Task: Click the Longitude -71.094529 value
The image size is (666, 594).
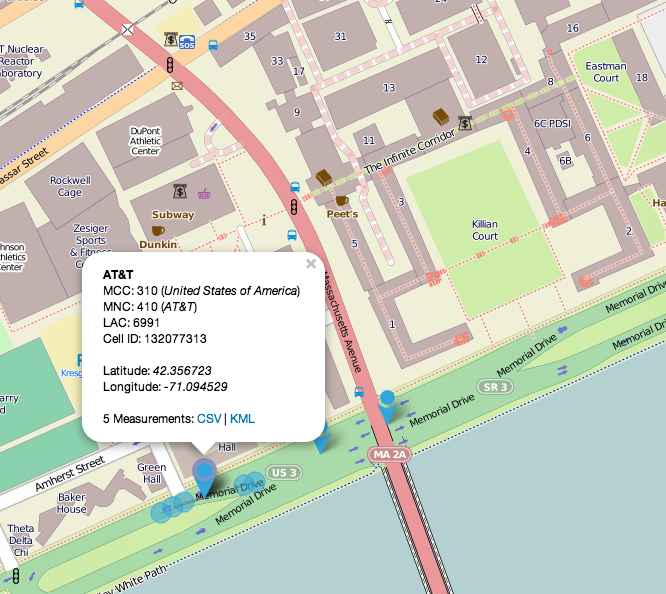Action: coord(195,387)
